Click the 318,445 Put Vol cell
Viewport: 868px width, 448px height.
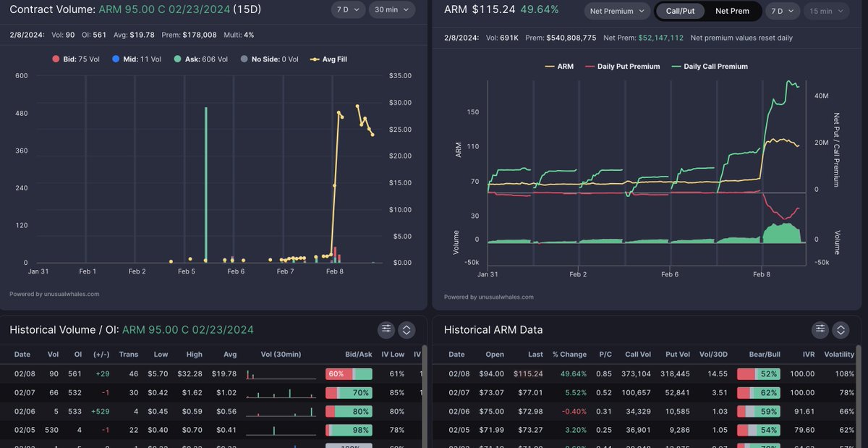[676, 373]
